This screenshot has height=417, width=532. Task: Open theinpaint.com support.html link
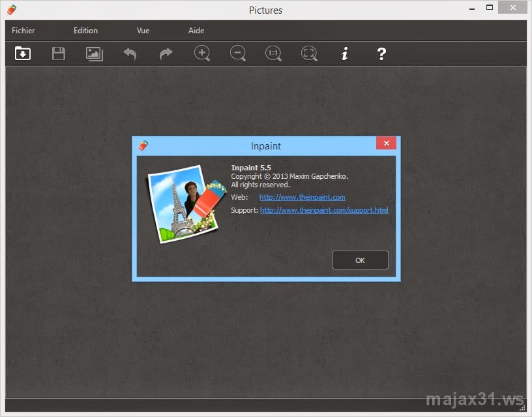pyautogui.click(x=324, y=210)
